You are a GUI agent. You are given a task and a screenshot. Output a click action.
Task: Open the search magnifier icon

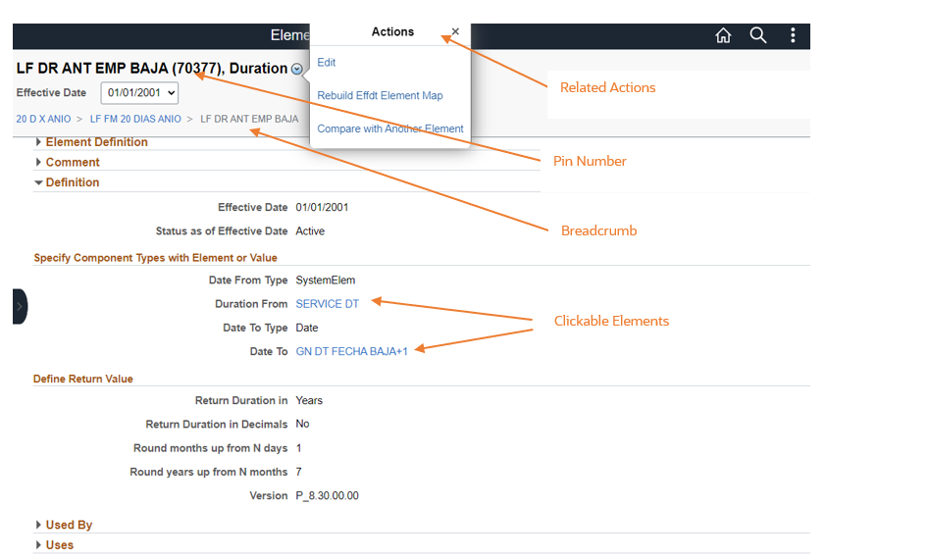pos(758,35)
